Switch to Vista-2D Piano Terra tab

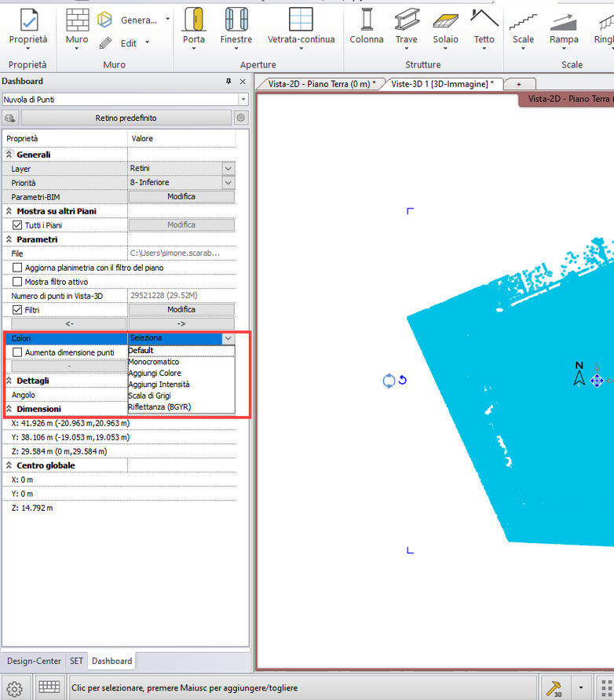tap(321, 84)
